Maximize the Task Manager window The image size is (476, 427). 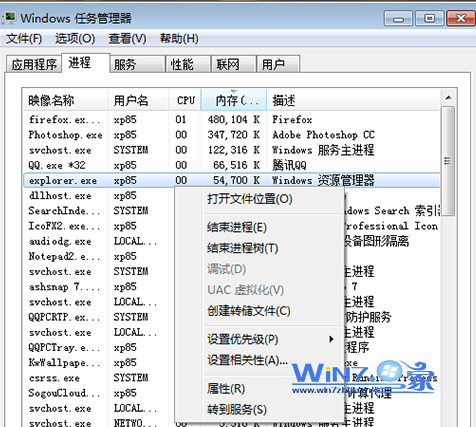pos(429,18)
